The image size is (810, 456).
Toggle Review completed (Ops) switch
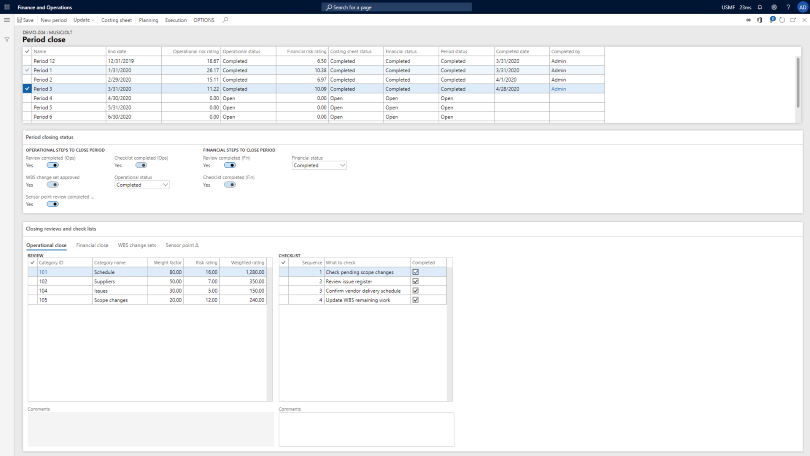tap(52, 165)
